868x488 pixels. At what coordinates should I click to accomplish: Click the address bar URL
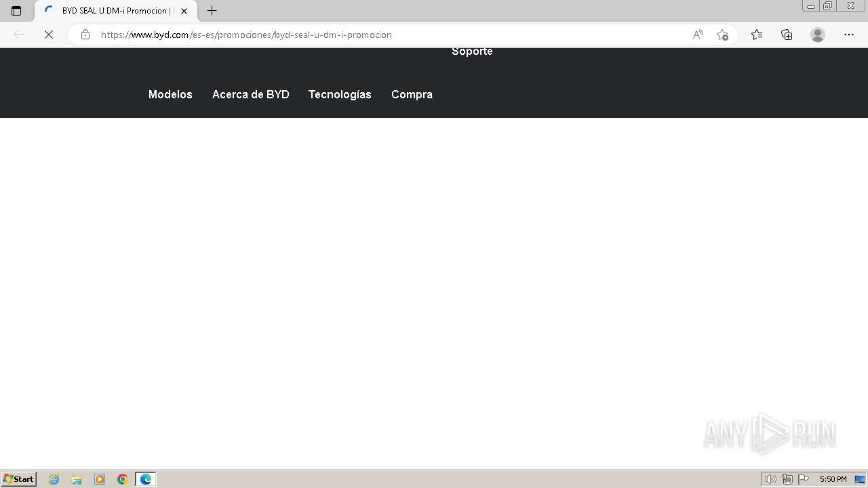pyautogui.click(x=246, y=35)
